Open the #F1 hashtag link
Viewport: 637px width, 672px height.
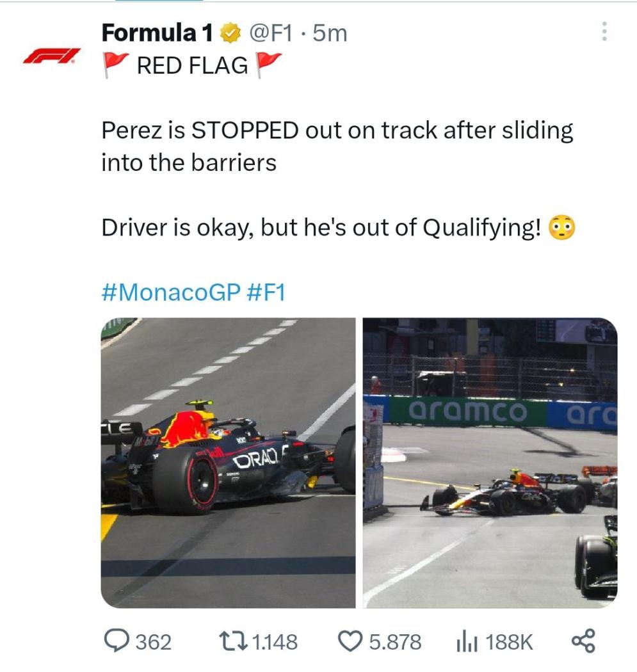pyautogui.click(x=265, y=292)
